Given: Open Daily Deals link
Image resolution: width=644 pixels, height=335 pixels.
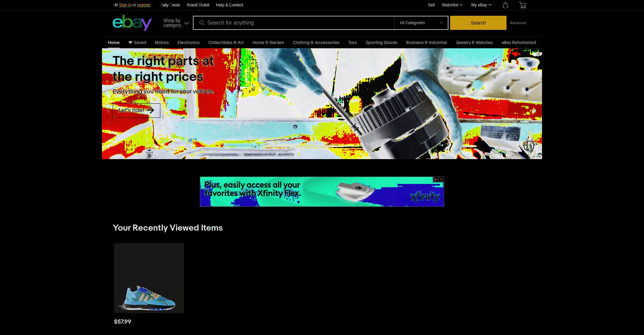Looking at the screenshot, I should (170, 5).
